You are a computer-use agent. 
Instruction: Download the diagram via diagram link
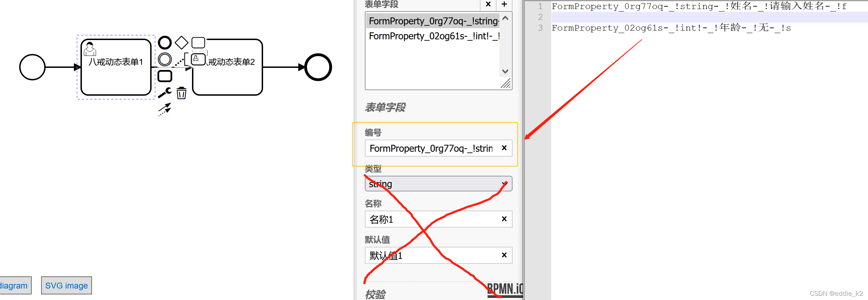pos(15,286)
